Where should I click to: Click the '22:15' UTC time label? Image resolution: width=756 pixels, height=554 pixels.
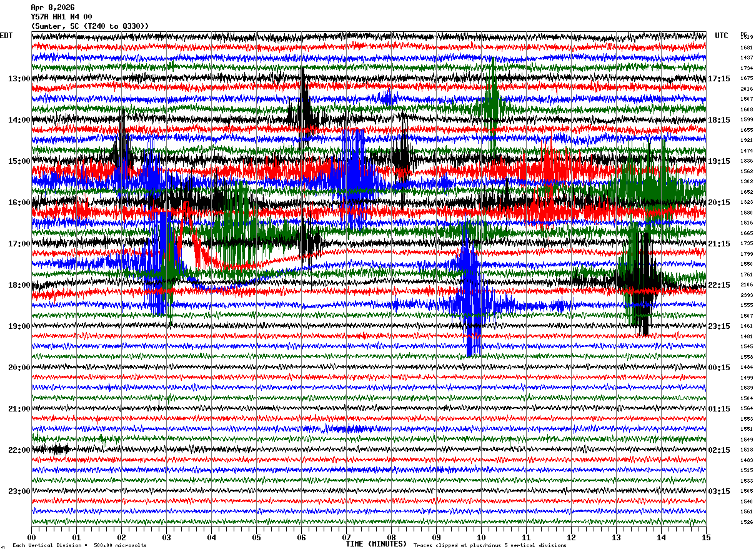tap(719, 285)
